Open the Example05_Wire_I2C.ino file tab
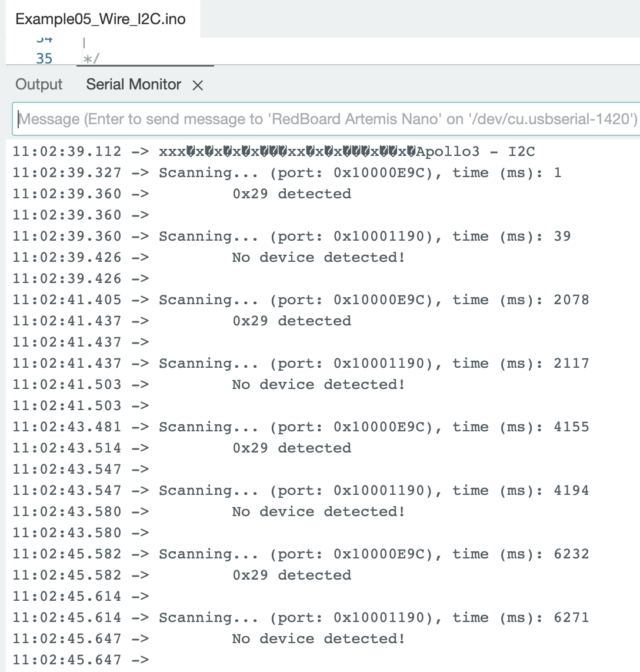This screenshot has width=640, height=672. click(x=101, y=19)
